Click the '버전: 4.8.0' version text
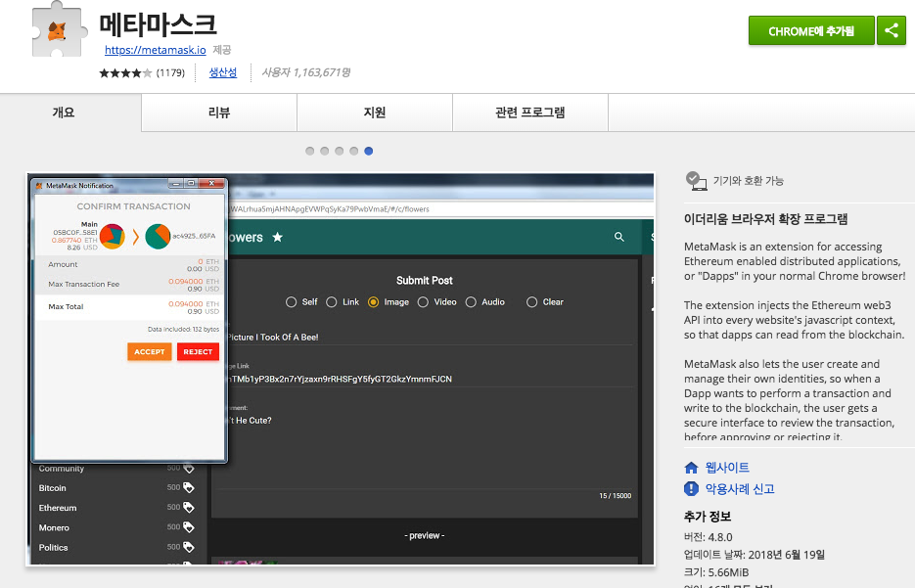Image resolution: width=915 pixels, height=588 pixels. 708,537
